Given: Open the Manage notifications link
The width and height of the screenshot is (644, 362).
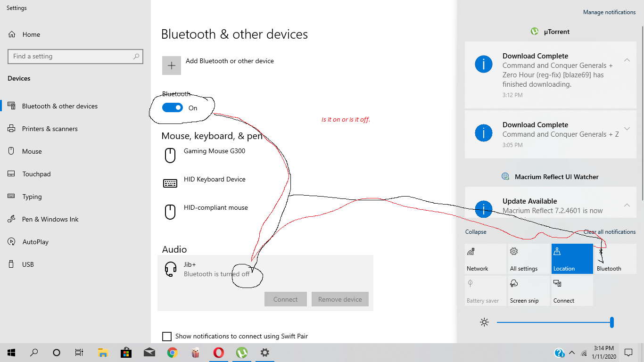Looking at the screenshot, I should click(x=609, y=12).
